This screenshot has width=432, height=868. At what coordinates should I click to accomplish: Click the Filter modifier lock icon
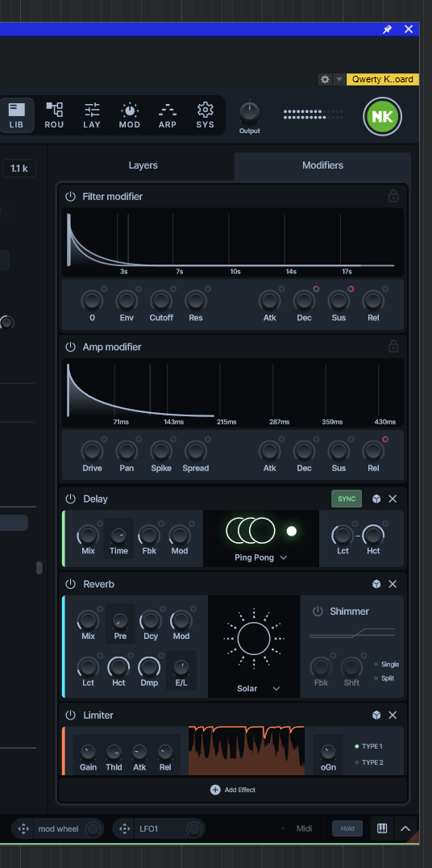pos(393,196)
